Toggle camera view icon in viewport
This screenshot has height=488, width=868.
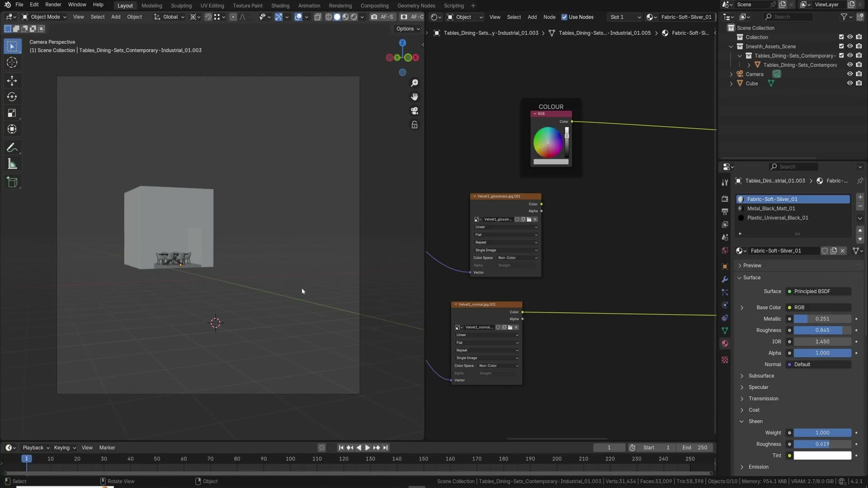pyautogui.click(x=414, y=111)
